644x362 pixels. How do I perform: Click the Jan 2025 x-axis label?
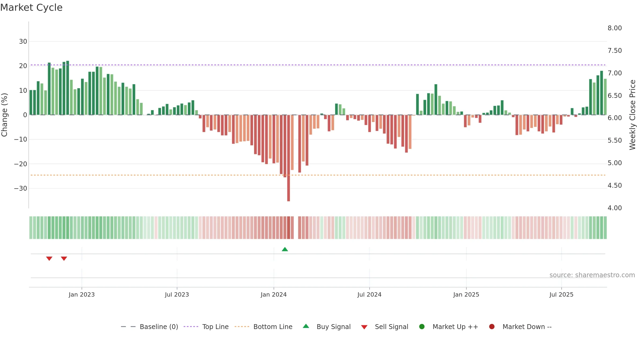(x=466, y=295)
